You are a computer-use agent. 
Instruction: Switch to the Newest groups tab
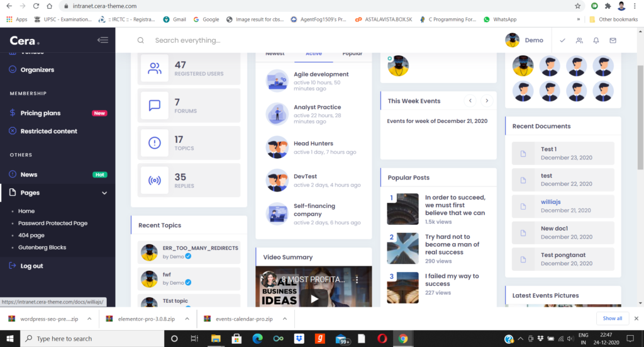(x=275, y=54)
